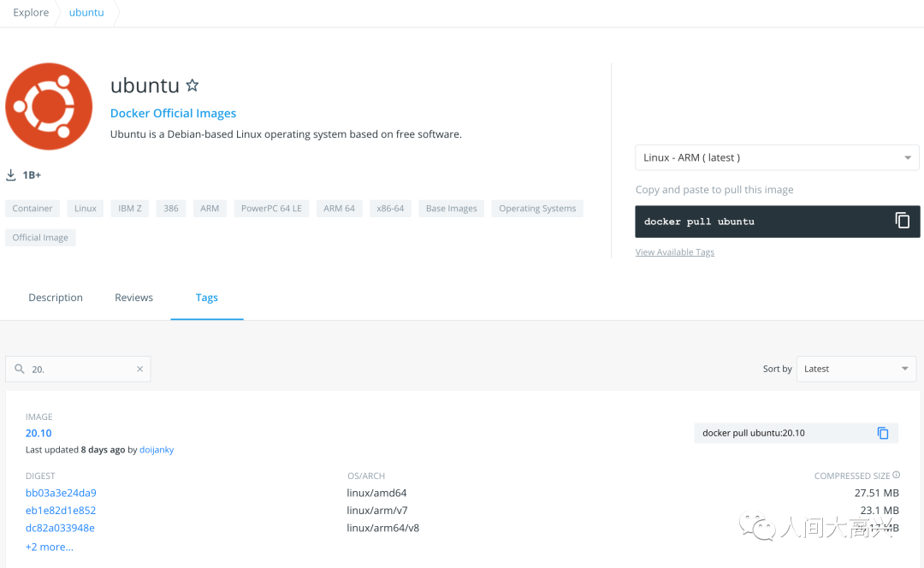The image size is (924, 568).
Task: Click the linux/amd64 architecture text
Action: [376, 493]
